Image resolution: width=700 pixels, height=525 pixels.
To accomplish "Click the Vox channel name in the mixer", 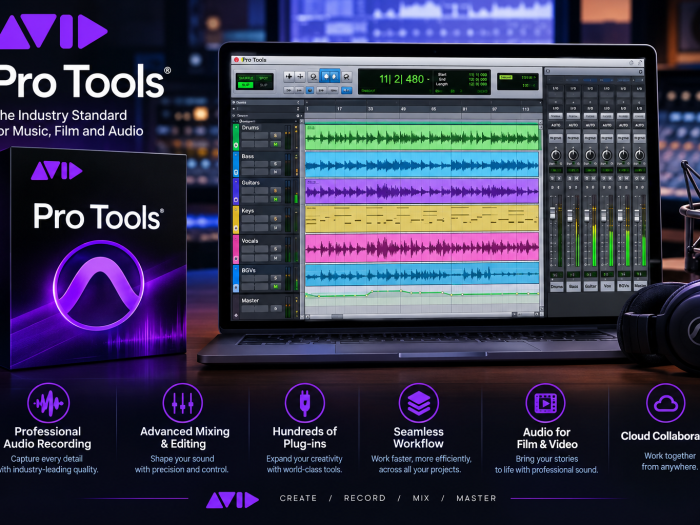I will point(607,286).
